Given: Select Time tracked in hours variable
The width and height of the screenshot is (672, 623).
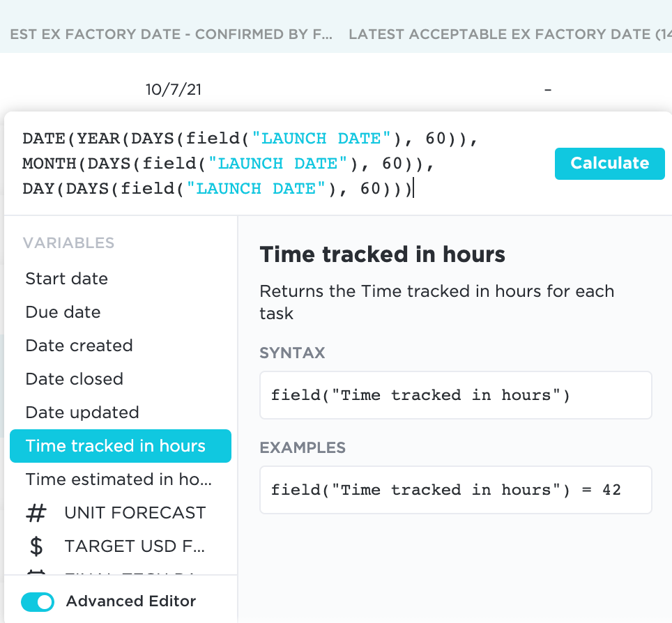Looking at the screenshot, I should [116, 447].
